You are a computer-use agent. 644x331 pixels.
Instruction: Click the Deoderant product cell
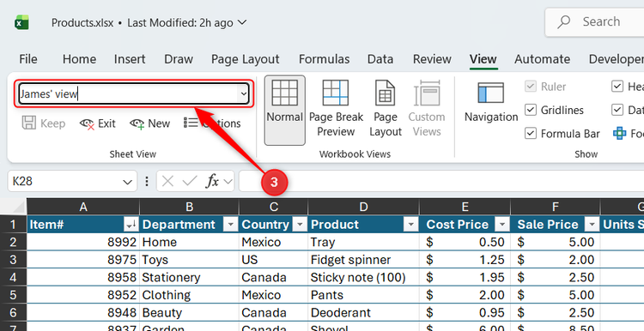point(363,312)
